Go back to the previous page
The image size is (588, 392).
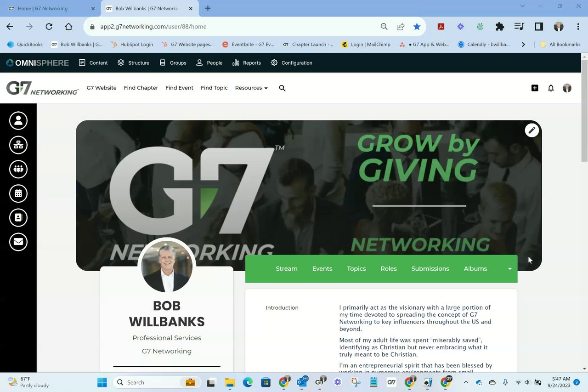click(x=10, y=27)
